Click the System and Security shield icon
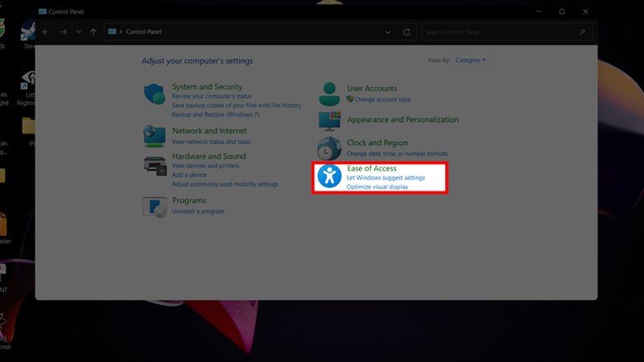This screenshot has width=644, height=362. pos(155,93)
